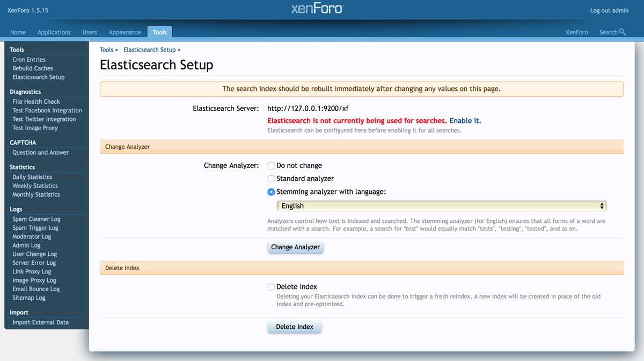Click Tools breadcrumb link
This screenshot has width=644, height=361.
click(x=106, y=50)
